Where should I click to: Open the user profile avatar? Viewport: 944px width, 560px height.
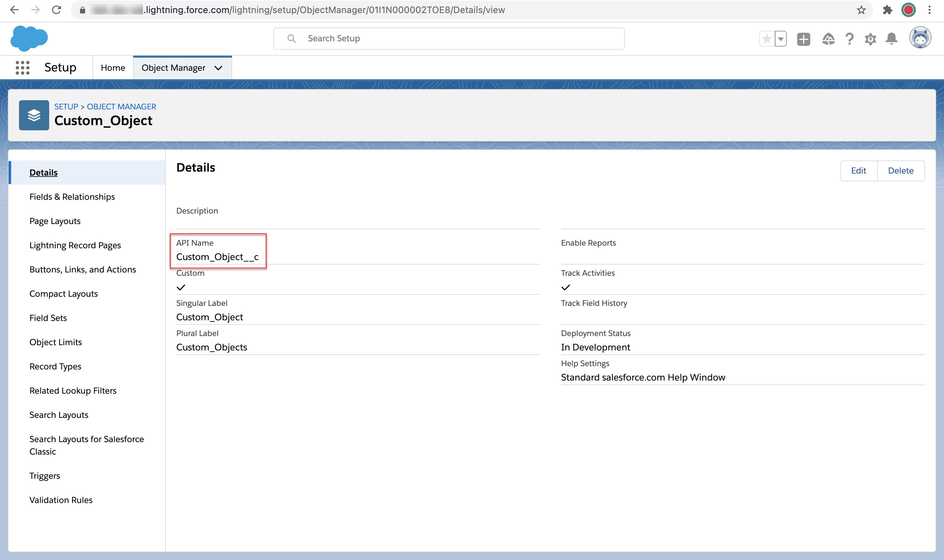click(920, 38)
